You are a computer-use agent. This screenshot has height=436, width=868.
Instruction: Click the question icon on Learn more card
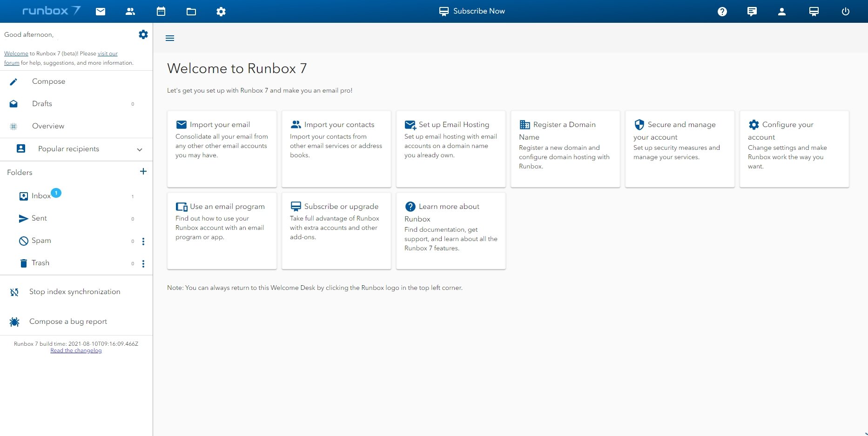pyautogui.click(x=410, y=207)
